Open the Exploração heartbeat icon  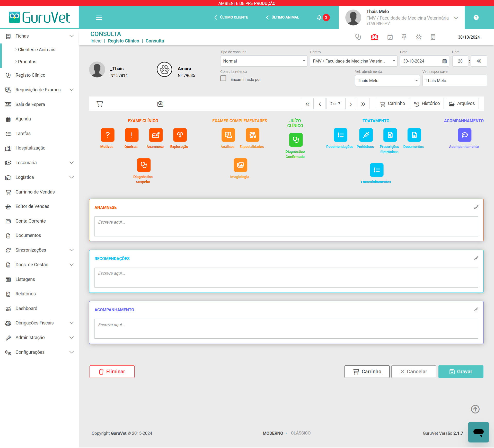click(x=180, y=135)
